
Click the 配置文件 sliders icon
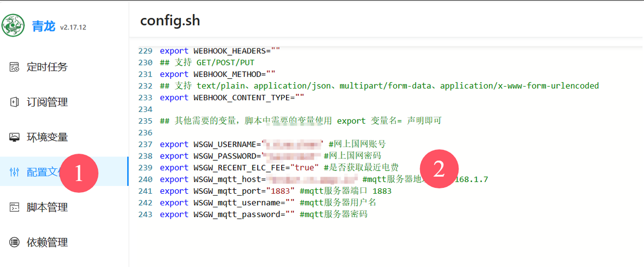tap(15, 172)
